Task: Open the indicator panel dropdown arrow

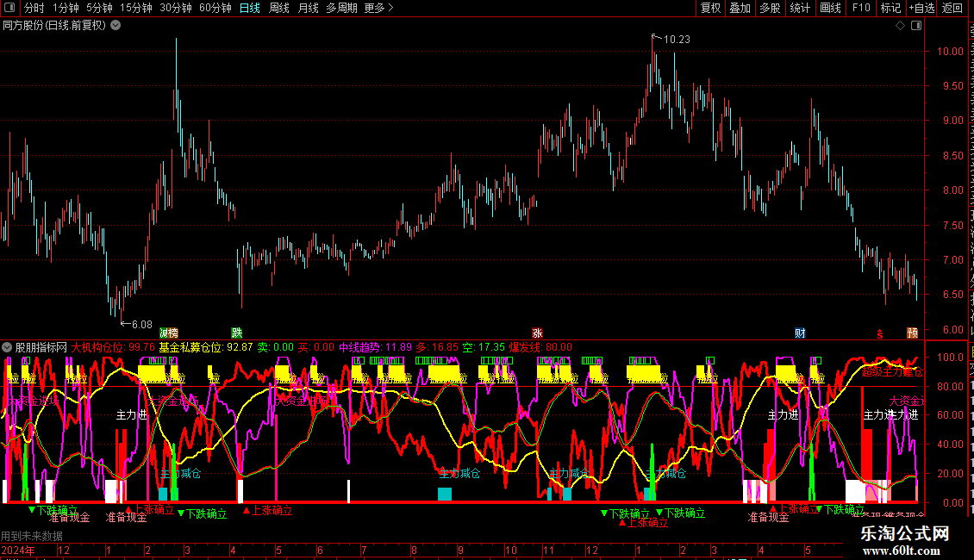Action: [7, 347]
